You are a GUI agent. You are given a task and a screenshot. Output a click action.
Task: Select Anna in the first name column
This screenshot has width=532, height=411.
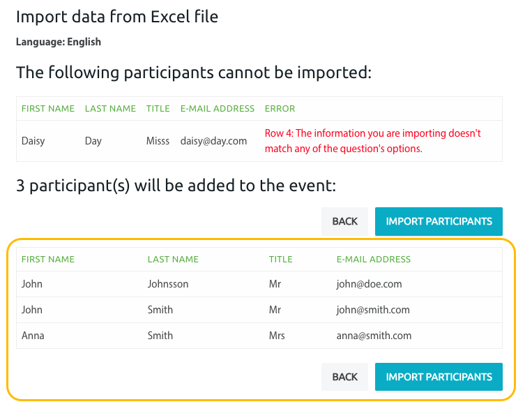[33, 336]
